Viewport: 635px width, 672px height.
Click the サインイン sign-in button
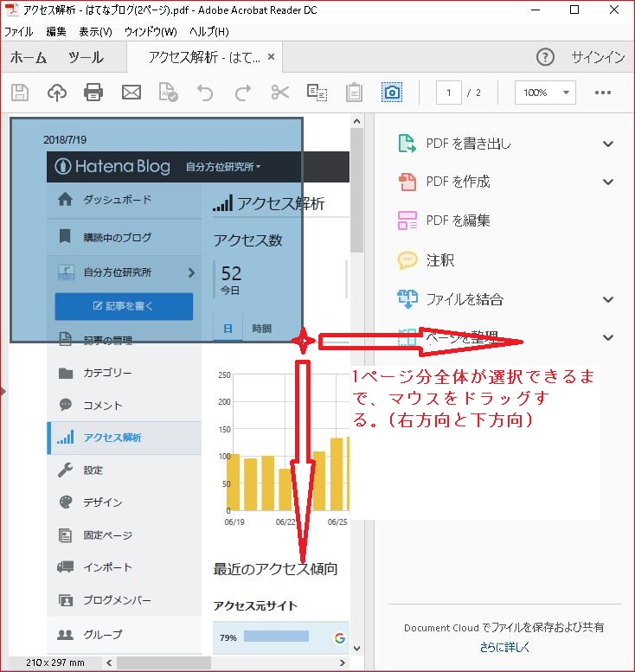(x=598, y=57)
